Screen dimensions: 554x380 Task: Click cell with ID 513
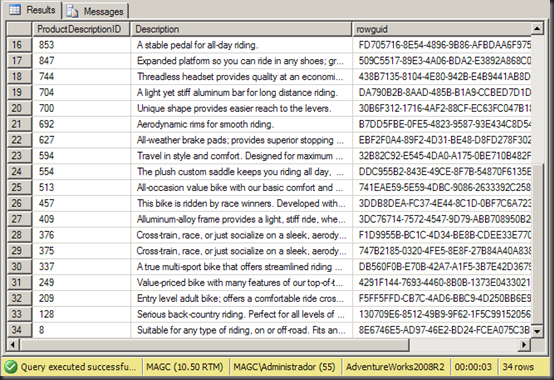click(x=81, y=187)
